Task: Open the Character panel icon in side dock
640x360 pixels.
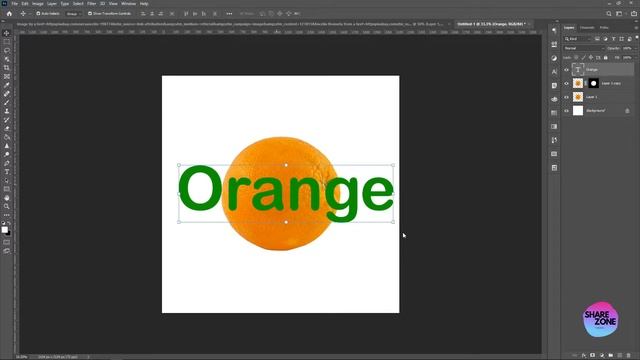Action: pyautogui.click(x=554, y=71)
